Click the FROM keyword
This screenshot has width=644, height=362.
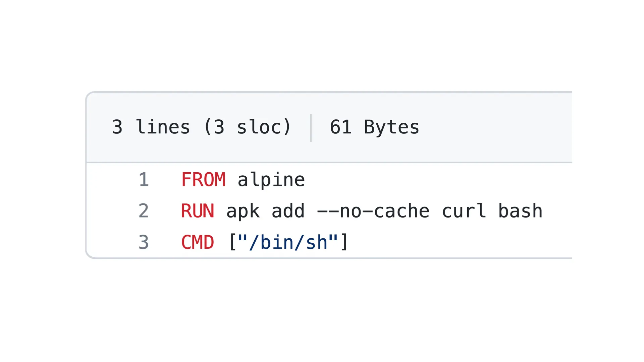(x=203, y=180)
